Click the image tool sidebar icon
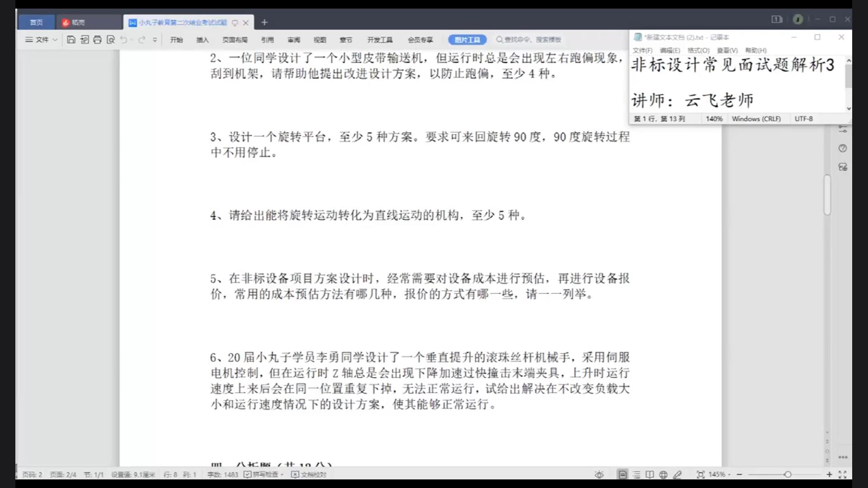This screenshot has width=868, height=488. tap(843, 167)
